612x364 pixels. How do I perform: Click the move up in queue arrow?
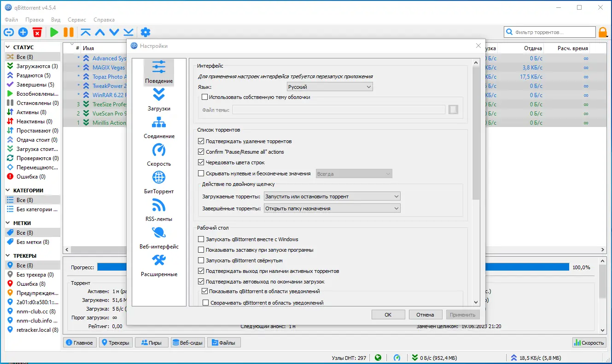(100, 32)
